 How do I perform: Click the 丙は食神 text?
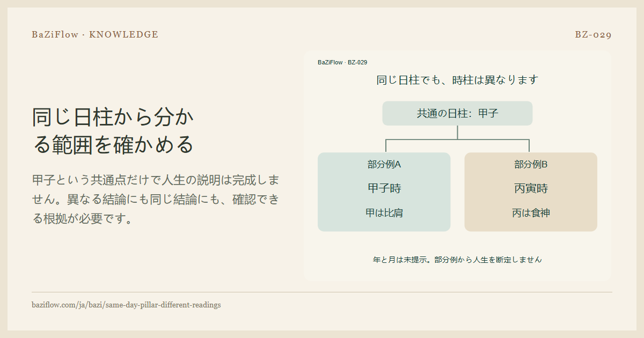[531, 213]
